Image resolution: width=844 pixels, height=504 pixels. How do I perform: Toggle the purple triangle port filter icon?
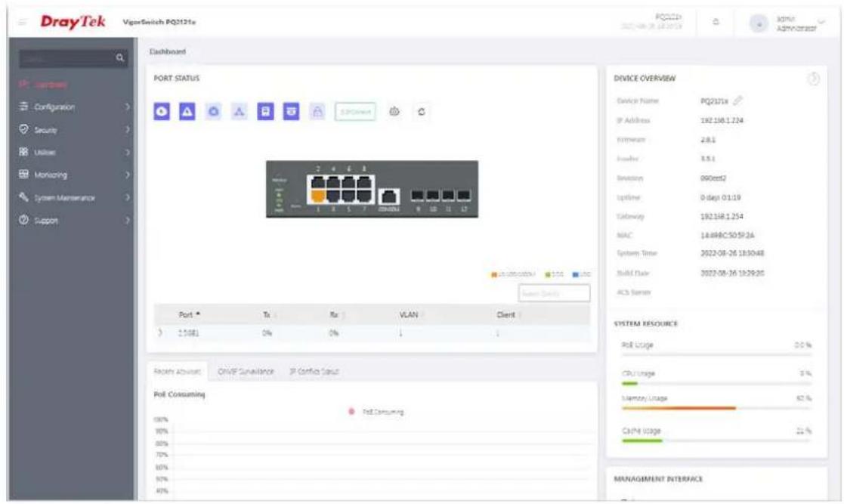(x=187, y=112)
